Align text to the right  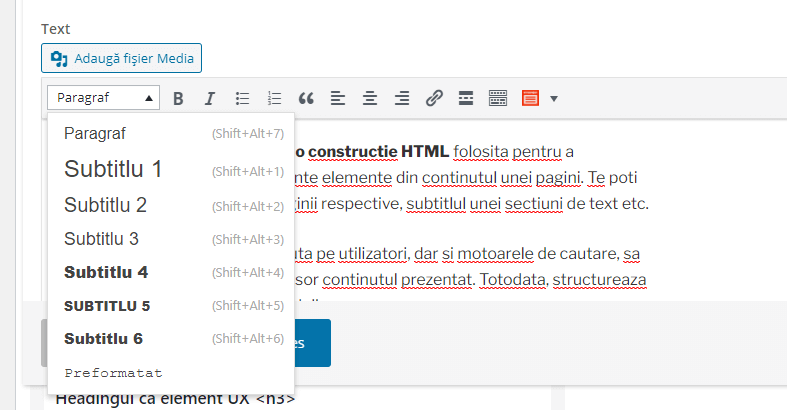pyautogui.click(x=402, y=98)
